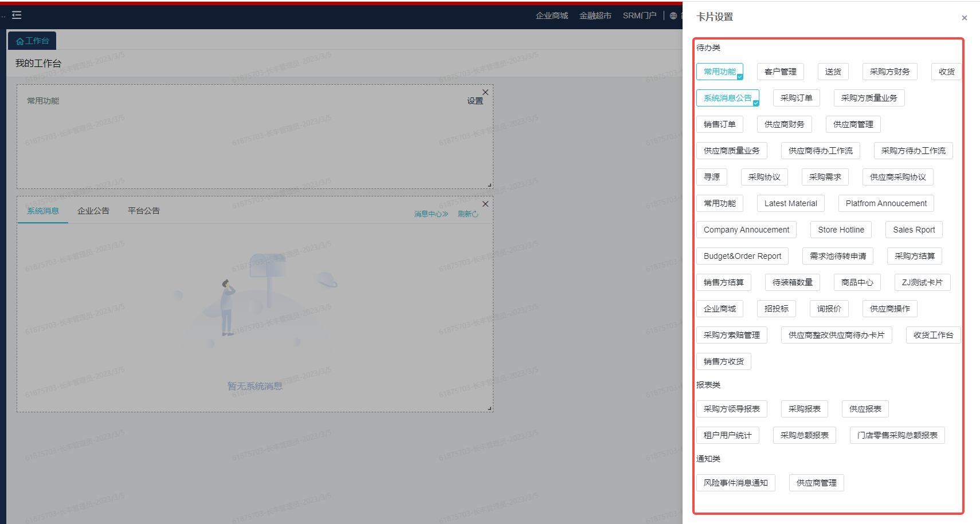
Task: Close the 卡片设置 panel with X icon
Action: (965, 18)
